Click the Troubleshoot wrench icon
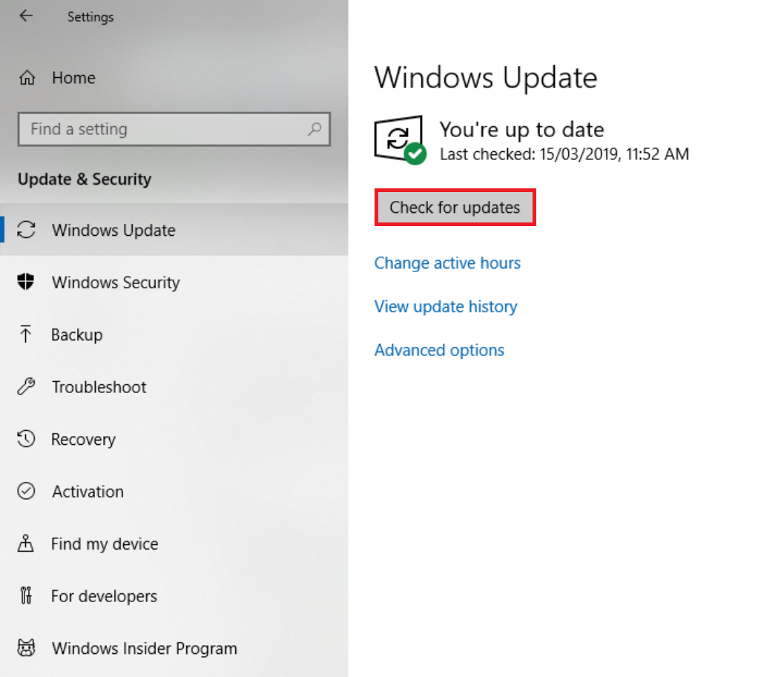Image resolution: width=784 pixels, height=677 pixels. (27, 387)
